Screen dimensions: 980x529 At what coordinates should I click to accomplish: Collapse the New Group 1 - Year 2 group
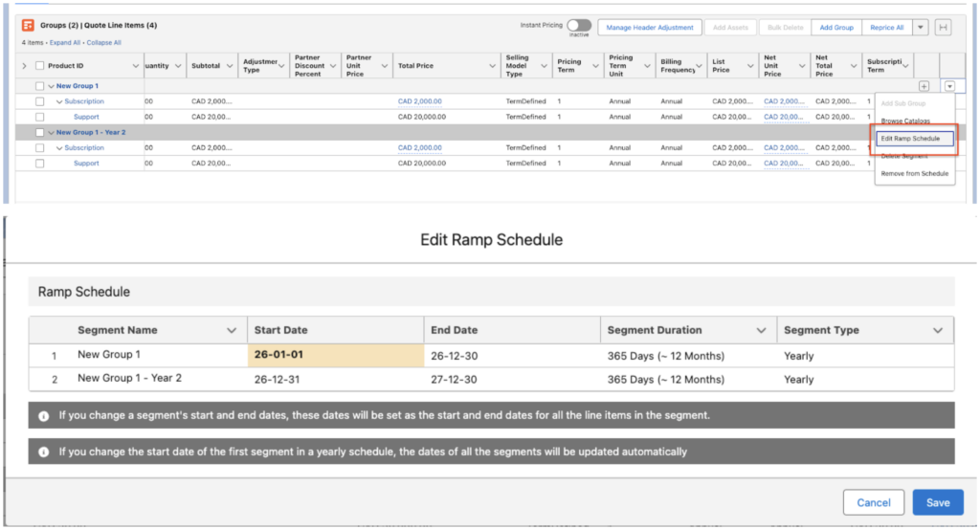coord(50,133)
